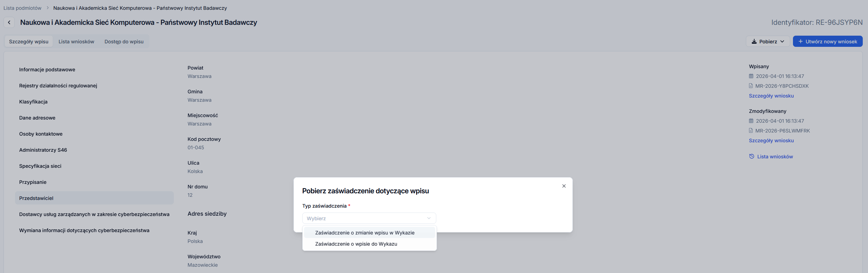Viewport: 868px width, 273px height.
Task: Click the calendar icon under Wpisany
Action: point(751,76)
